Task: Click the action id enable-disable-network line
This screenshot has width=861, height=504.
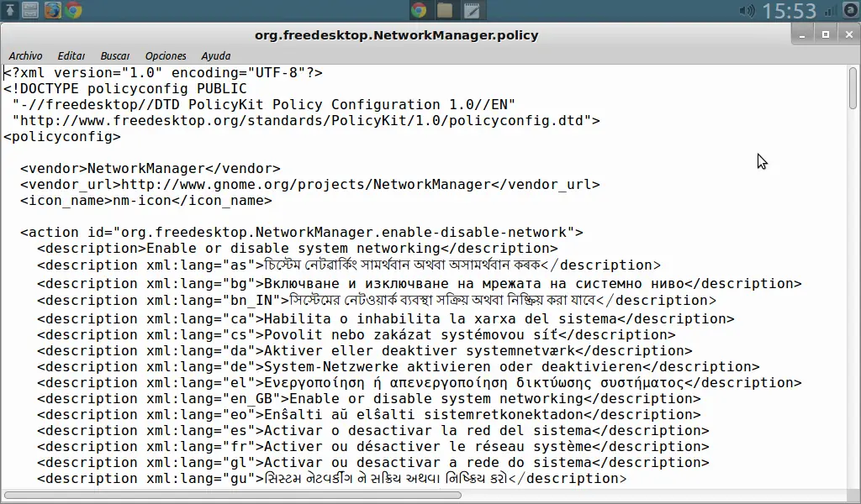Action: pyautogui.click(x=302, y=232)
